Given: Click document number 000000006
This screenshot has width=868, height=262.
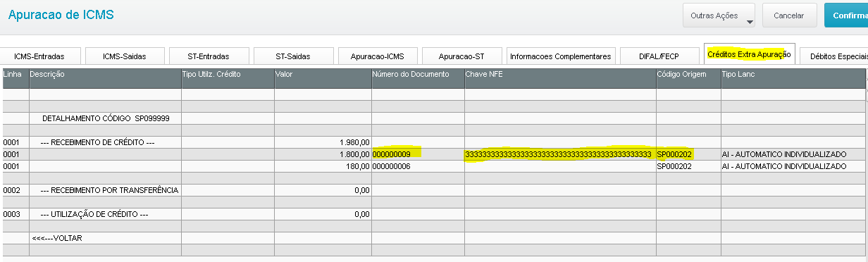Looking at the screenshot, I should pos(391,166).
